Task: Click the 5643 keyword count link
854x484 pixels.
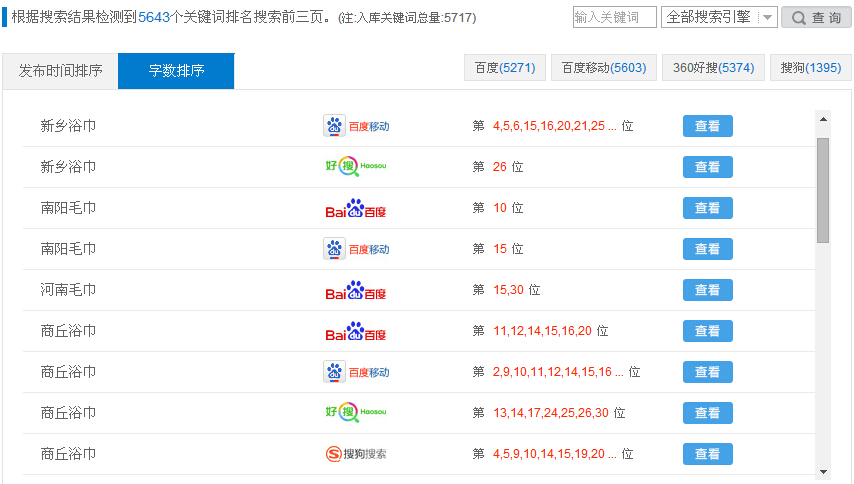Action: point(154,17)
